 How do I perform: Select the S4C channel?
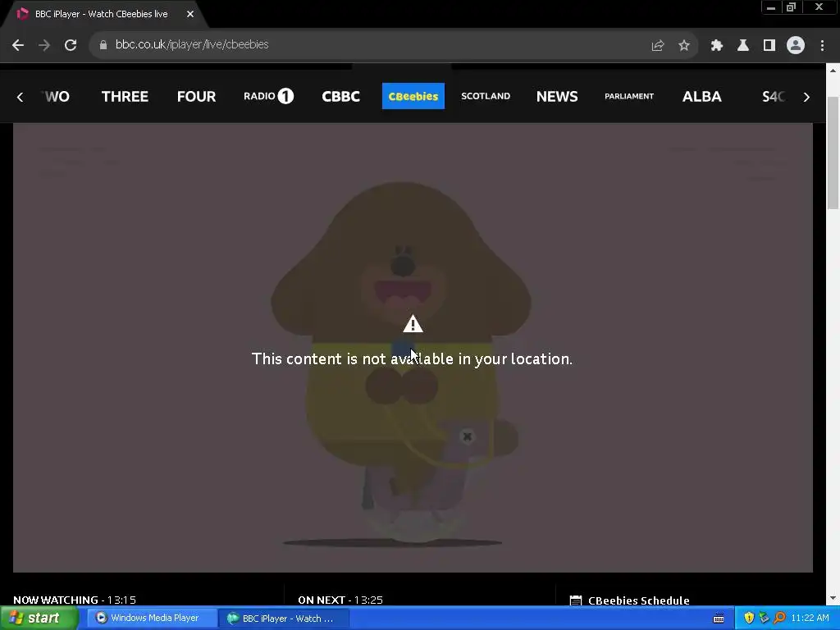(x=773, y=97)
